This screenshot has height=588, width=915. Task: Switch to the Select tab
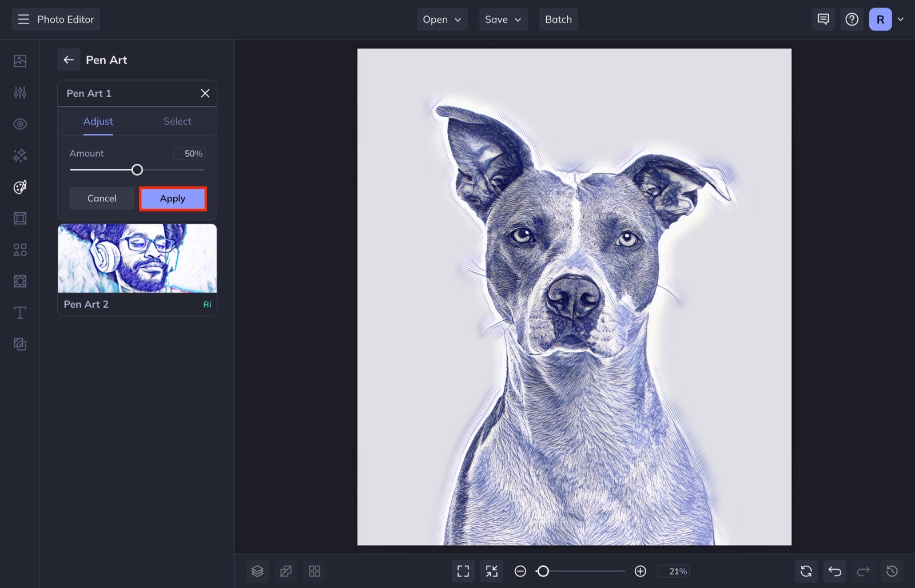pos(177,121)
